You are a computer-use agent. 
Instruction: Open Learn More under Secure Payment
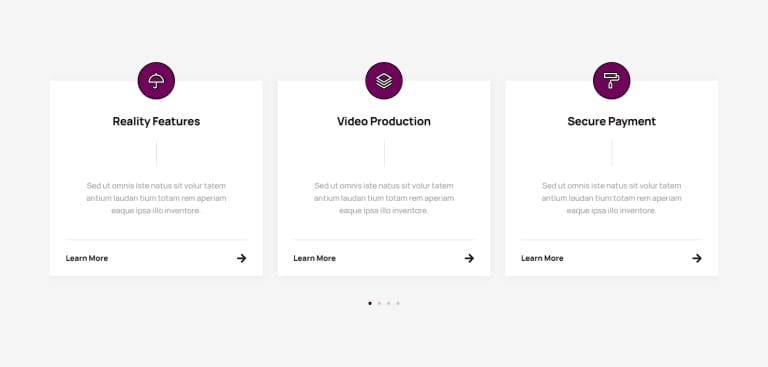542,258
